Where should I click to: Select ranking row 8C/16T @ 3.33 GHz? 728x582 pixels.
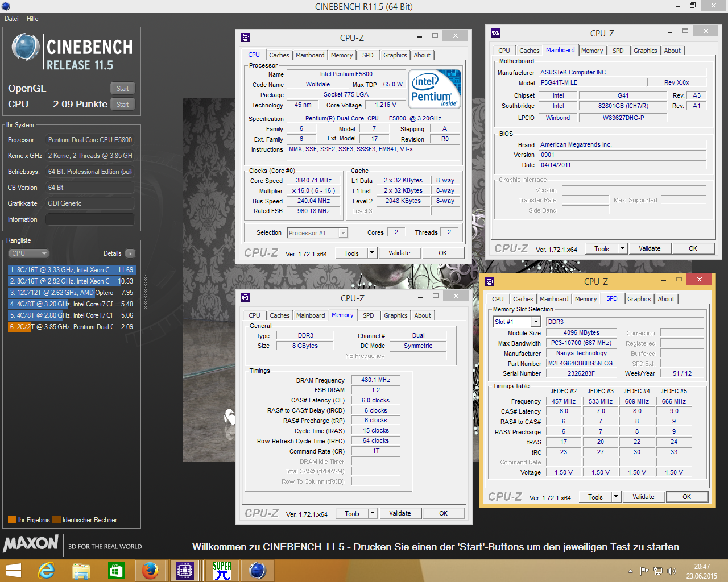click(72, 270)
